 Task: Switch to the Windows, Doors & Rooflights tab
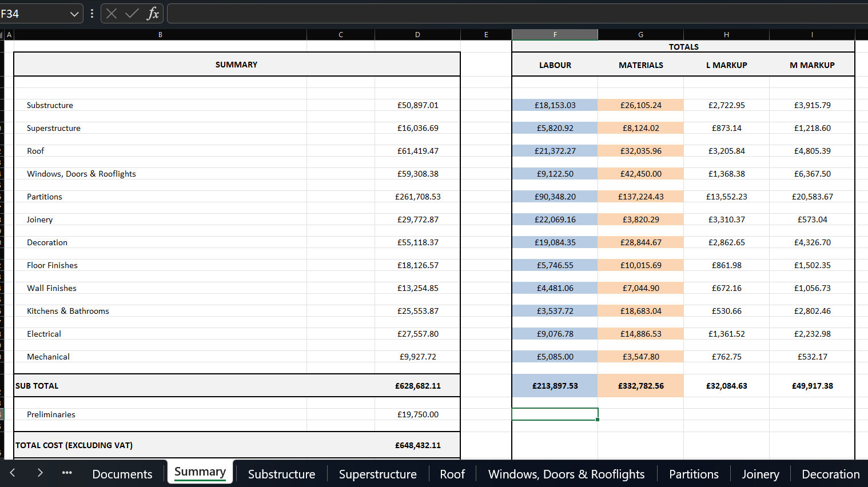(566, 474)
